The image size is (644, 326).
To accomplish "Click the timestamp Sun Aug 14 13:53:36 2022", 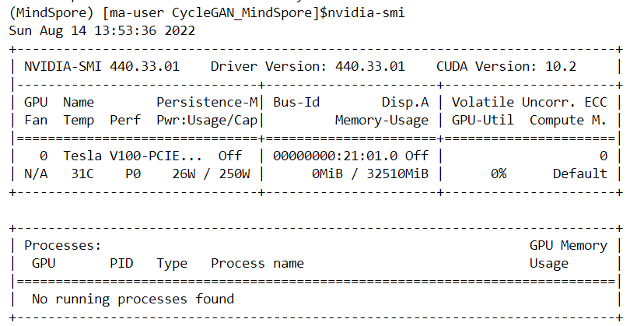I will tap(102, 31).
